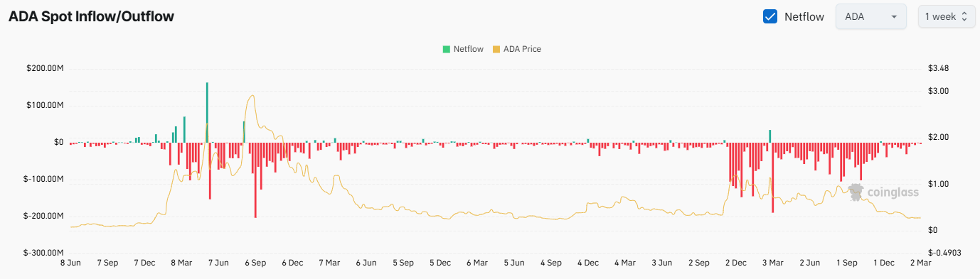This screenshot has width=980, height=279.
Task: Click the $3.48 right axis label
Action: click(939, 68)
